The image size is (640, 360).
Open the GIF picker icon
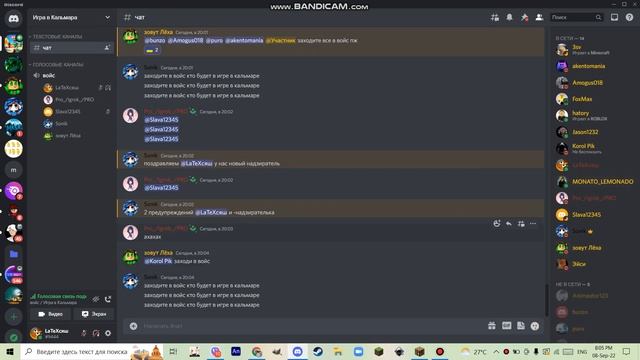[507, 326]
